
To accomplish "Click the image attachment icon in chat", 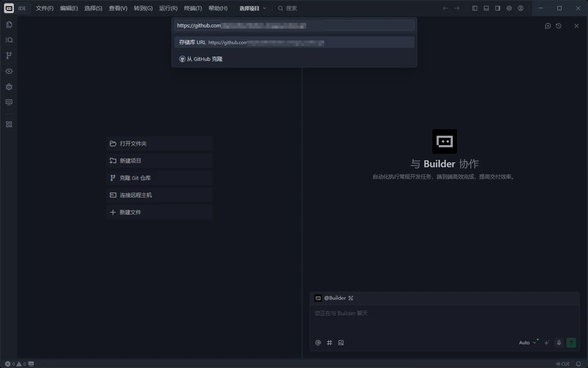I will click(341, 343).
